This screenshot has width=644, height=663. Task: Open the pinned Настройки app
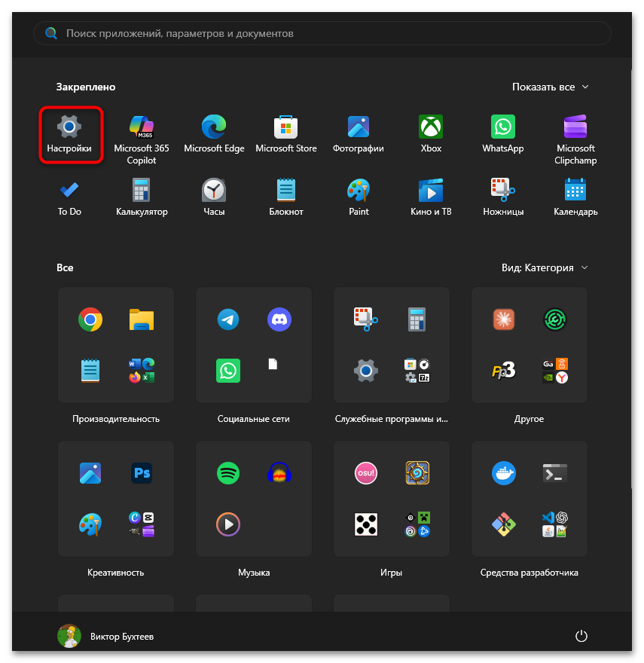click(x=69, y=134)
